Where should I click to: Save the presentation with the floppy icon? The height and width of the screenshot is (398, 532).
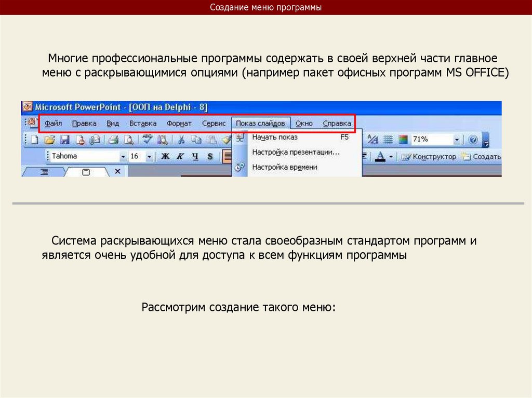(x=64, y=140)
